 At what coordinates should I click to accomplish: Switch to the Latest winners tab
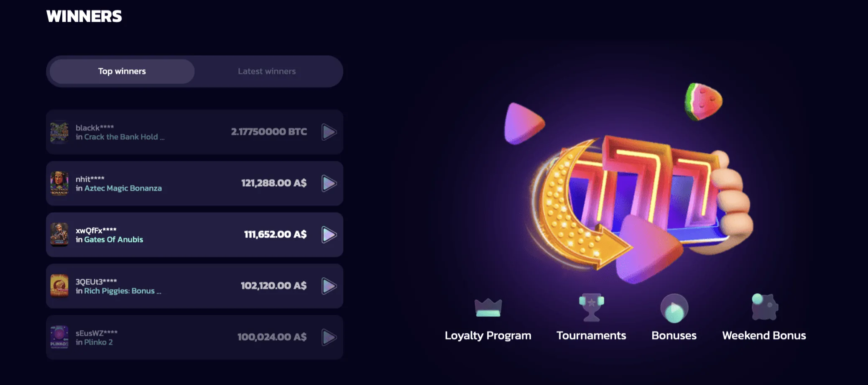(267, 72)
